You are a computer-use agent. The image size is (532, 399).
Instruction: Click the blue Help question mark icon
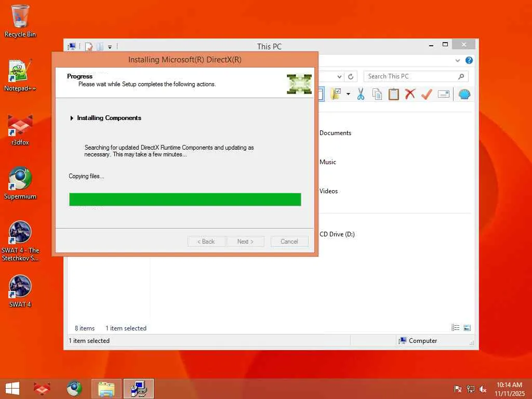coord(469,60)
